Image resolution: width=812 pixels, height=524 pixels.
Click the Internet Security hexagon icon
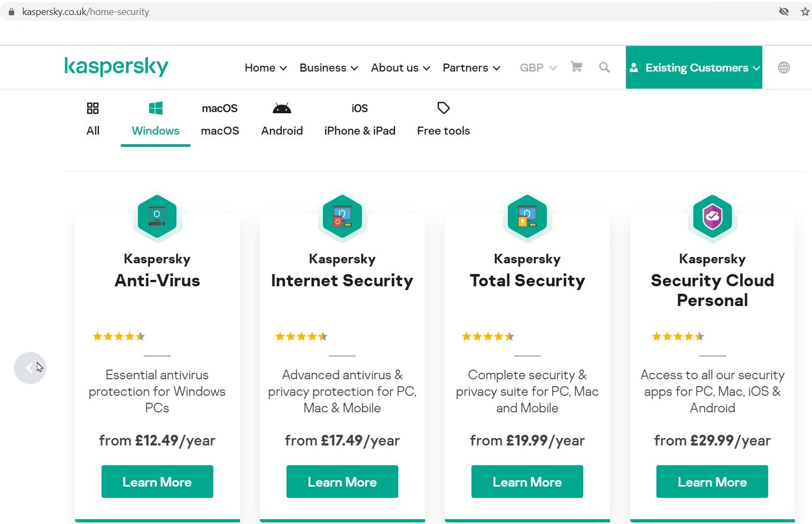click(x=342, y=217)
